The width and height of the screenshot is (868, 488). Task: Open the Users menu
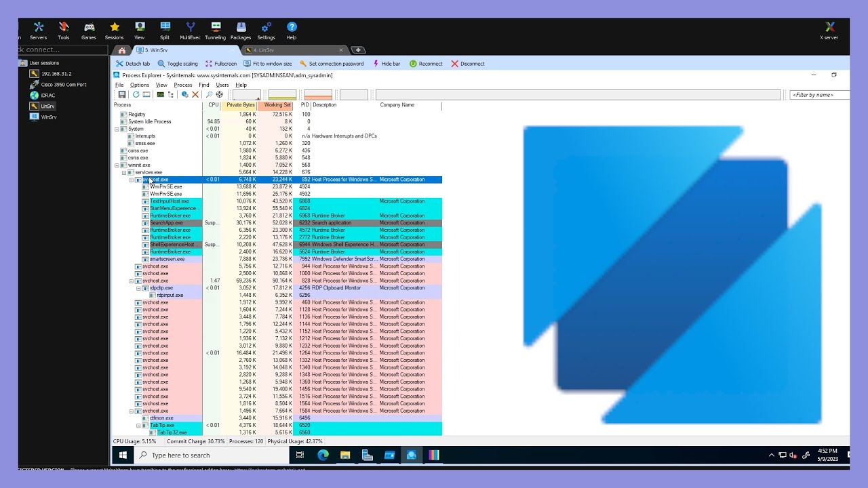222,85
